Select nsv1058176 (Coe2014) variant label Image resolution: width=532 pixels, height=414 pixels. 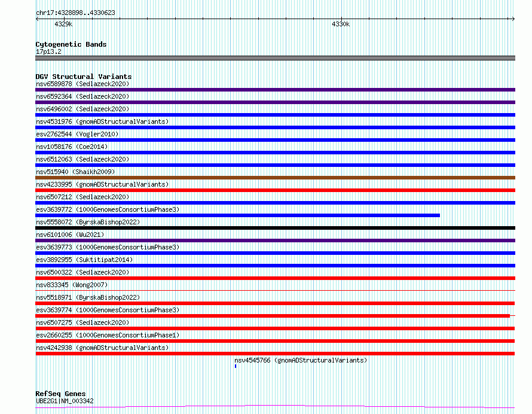point(72,147)
